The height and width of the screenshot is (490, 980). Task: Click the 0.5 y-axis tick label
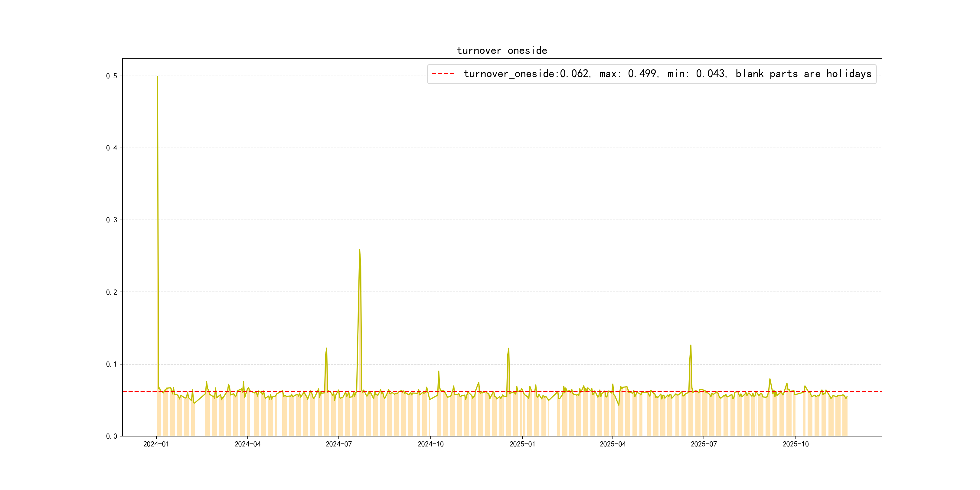(x=112, y=76)
